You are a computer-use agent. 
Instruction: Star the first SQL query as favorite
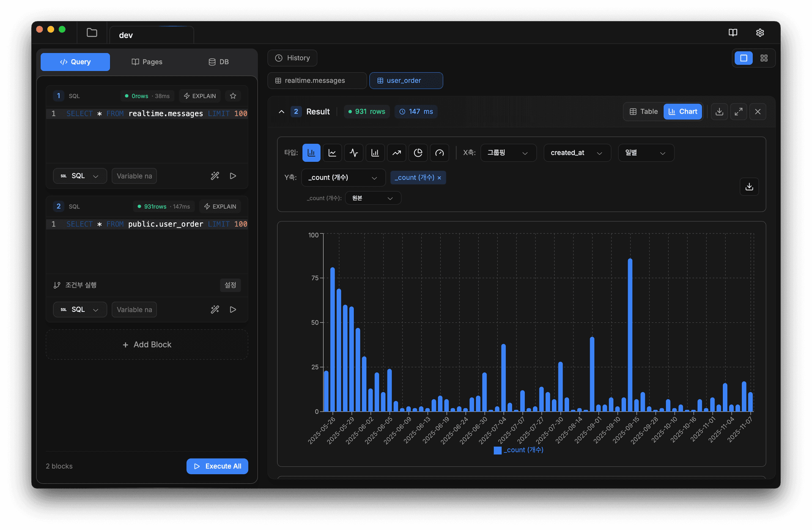tap(233, 96)
